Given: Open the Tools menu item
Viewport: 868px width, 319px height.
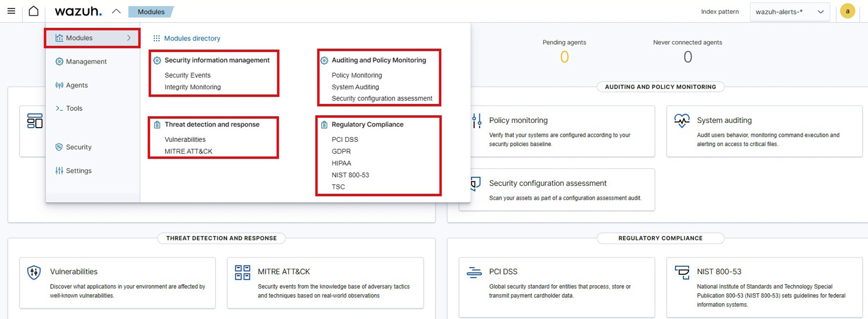Looking at the screenshot, I should coord(74,108).
